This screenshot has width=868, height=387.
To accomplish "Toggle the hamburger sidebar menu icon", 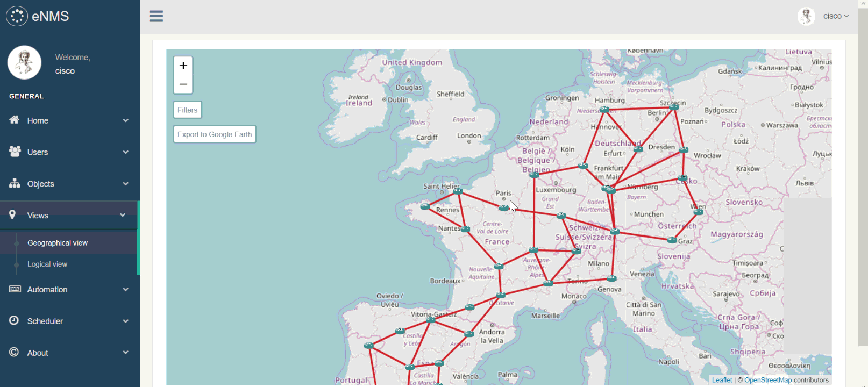I will pos(156,16).
